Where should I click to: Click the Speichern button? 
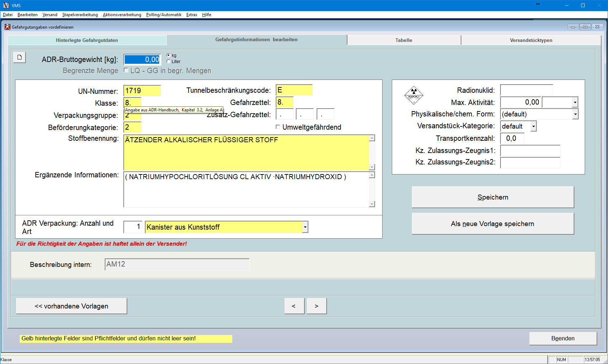(x=493, y=197)
